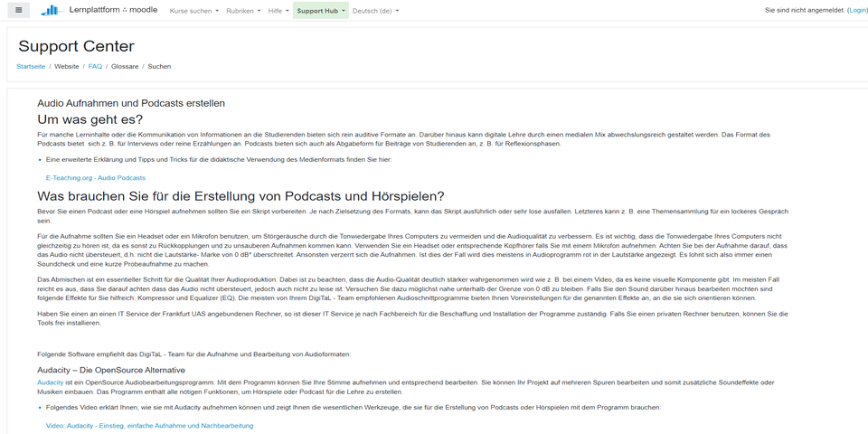The image size is (868, 434).
Task: Open the Support Hub menu
Action: pyautogui.click(x=320, y=11)
